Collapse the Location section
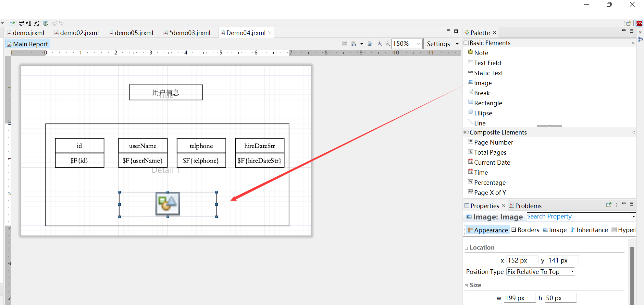The image size is (644, 305). point(466,248)
